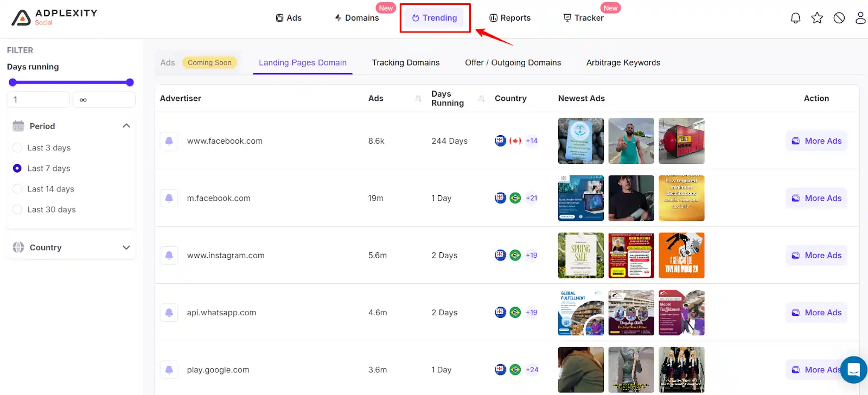Image resolution: width=868 pixels, height=395 pixels.
Task: Click the Days running slider track
Action: [71, 82]
